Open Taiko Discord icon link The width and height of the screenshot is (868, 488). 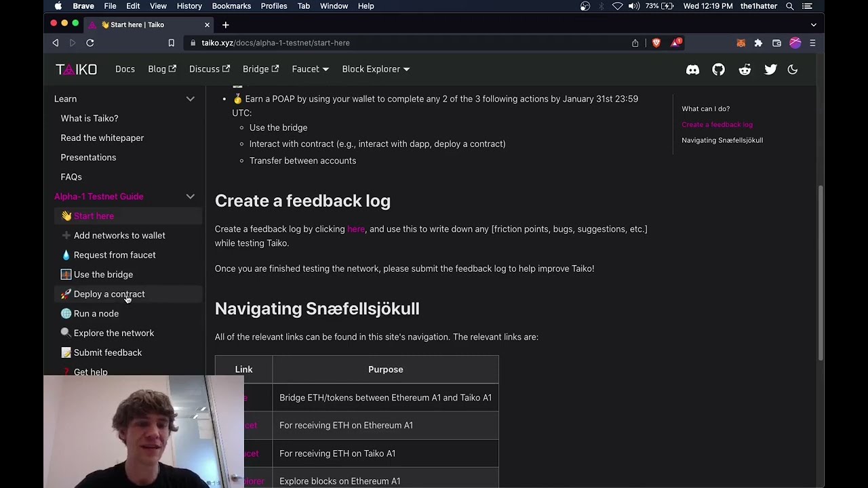tap(692, 69)
